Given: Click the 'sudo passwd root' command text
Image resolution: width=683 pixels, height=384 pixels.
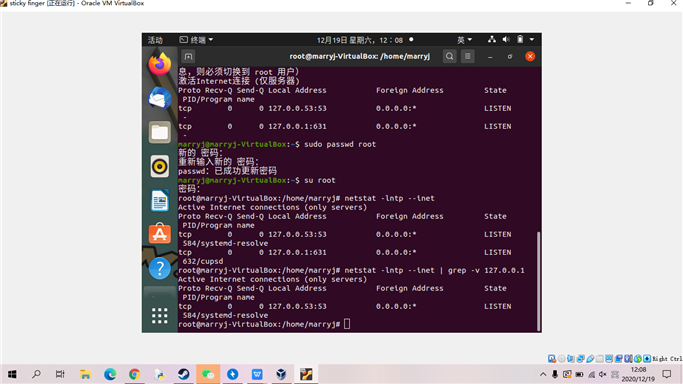Looking at the screenshot, I should tap(340, 144).
